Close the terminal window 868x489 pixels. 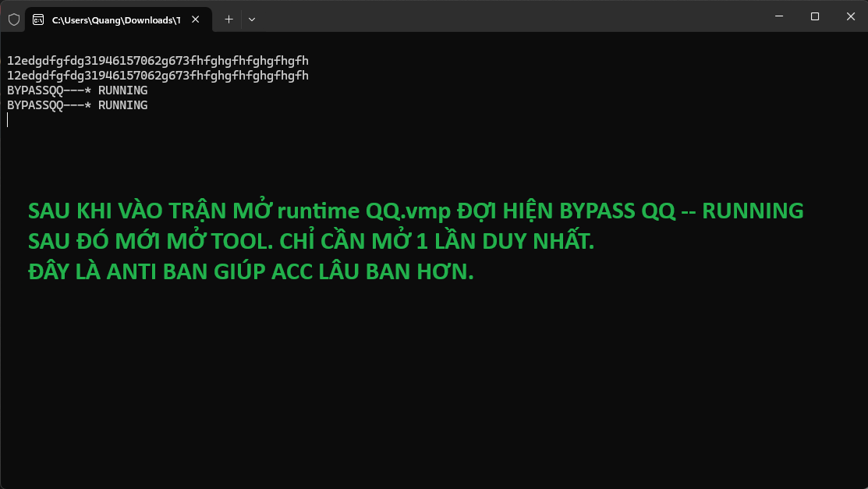(850, 16)
